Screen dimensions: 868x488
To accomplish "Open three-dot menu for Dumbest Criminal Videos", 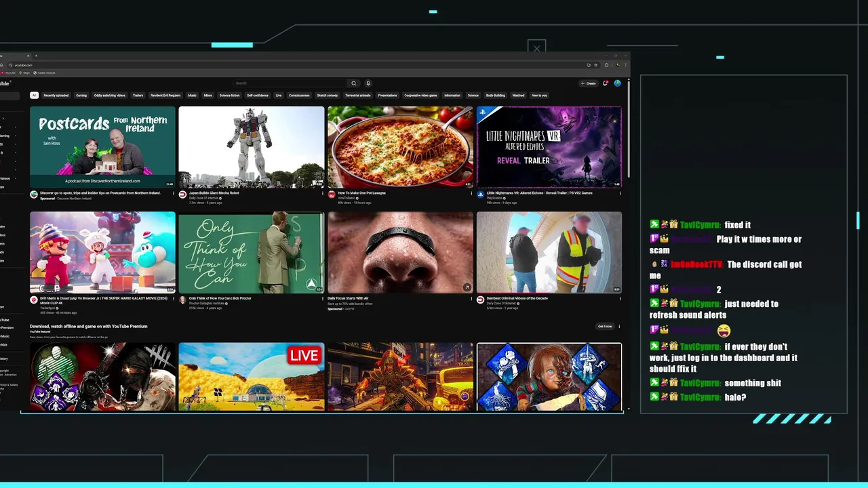I will 620,299.
